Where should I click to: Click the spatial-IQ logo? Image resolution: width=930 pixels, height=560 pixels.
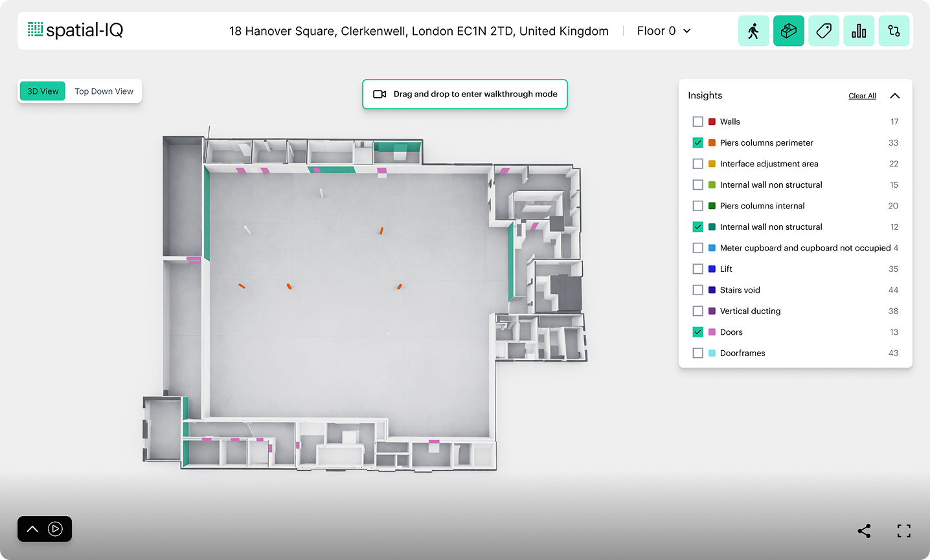pos(75,30)
